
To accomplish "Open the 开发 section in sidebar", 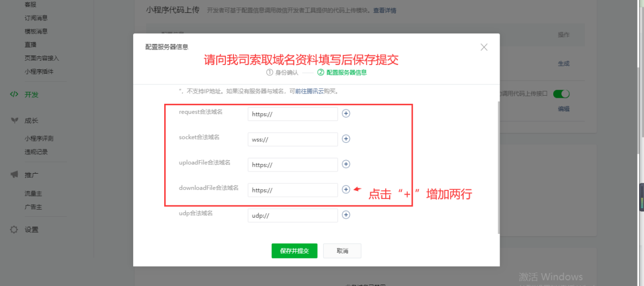I will (x=31, y=95).
